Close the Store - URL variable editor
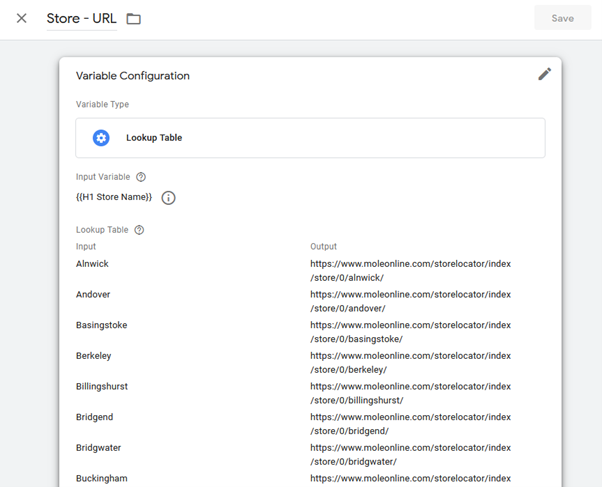 [x=22, y=18]
